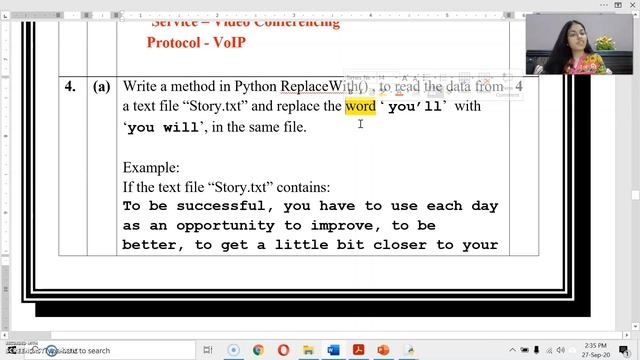Open the volume speaker tray icon
640x360 pixels.
point(561,350)
